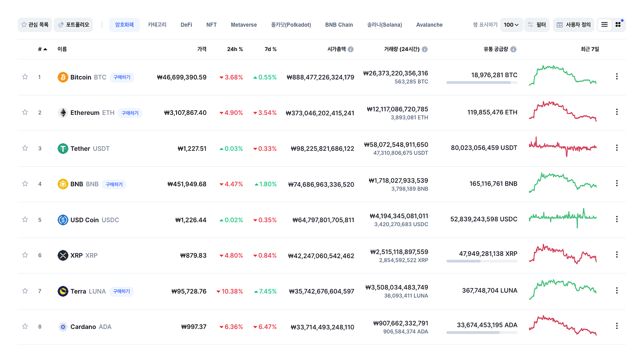Open more options for Terra row
644x345 pixels.
point(617,290)
